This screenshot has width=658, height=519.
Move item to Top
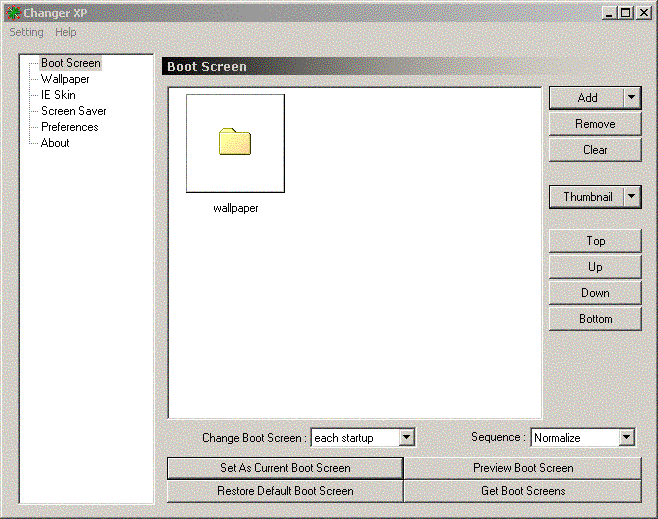[595, 241]
